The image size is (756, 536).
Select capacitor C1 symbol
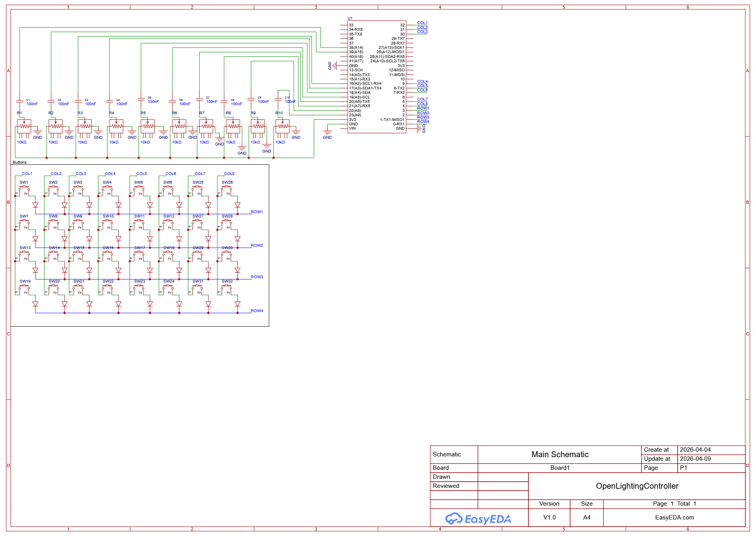pyautogui.click(x=20, y=102)
